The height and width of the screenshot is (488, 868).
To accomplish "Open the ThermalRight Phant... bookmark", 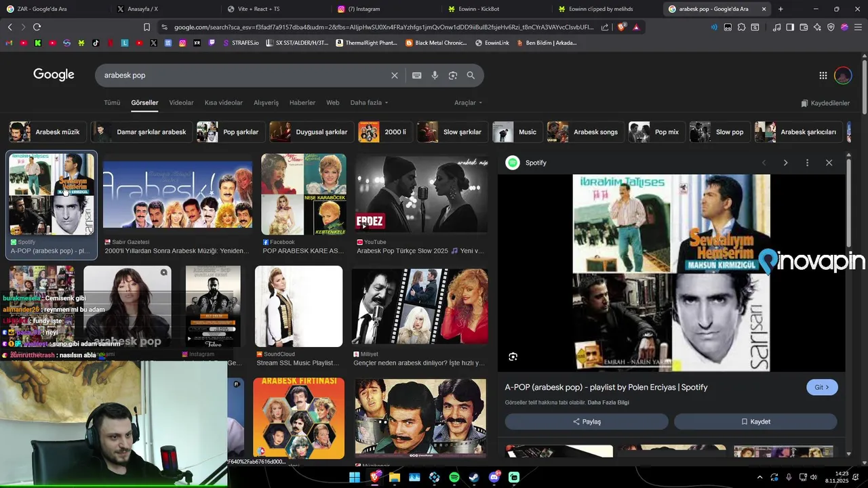I will point(366,43).
